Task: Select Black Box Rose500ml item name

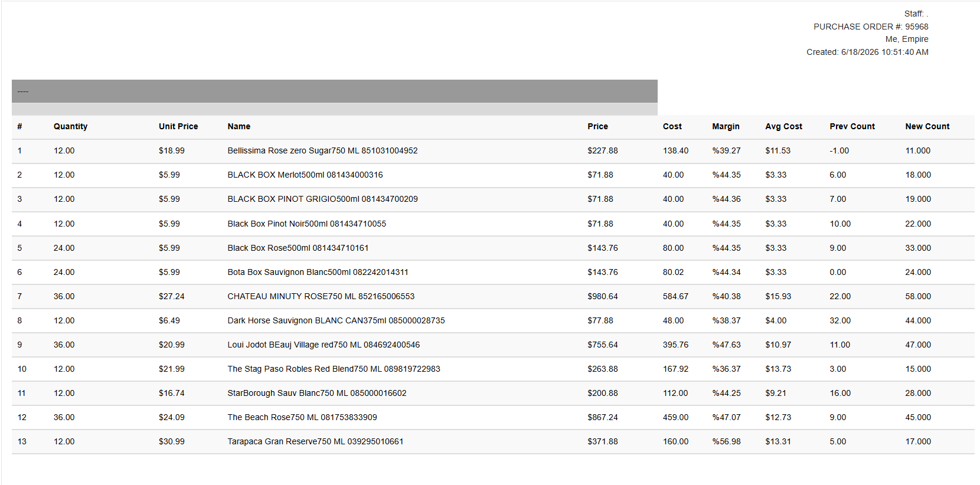Action: tap(298, 248)
